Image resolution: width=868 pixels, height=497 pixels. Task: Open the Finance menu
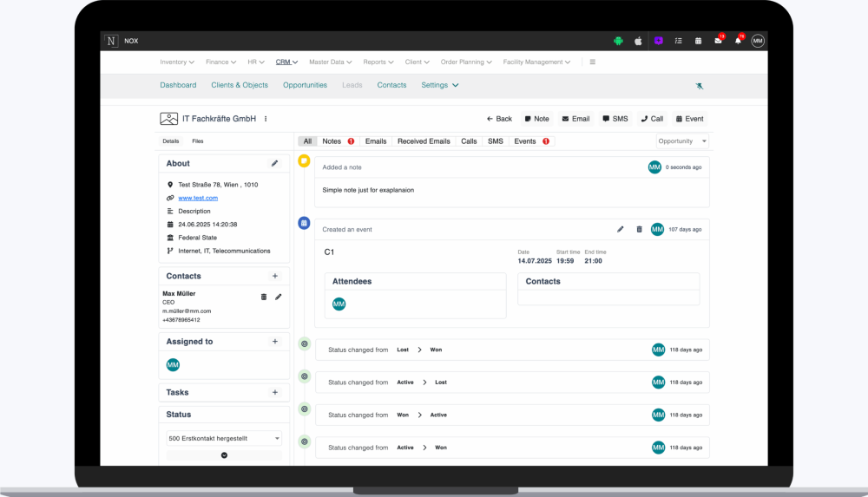[x=220, y=62]
